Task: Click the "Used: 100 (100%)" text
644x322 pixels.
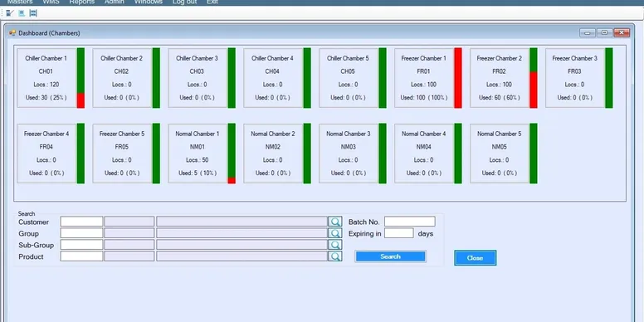Action: click(424, 98)
